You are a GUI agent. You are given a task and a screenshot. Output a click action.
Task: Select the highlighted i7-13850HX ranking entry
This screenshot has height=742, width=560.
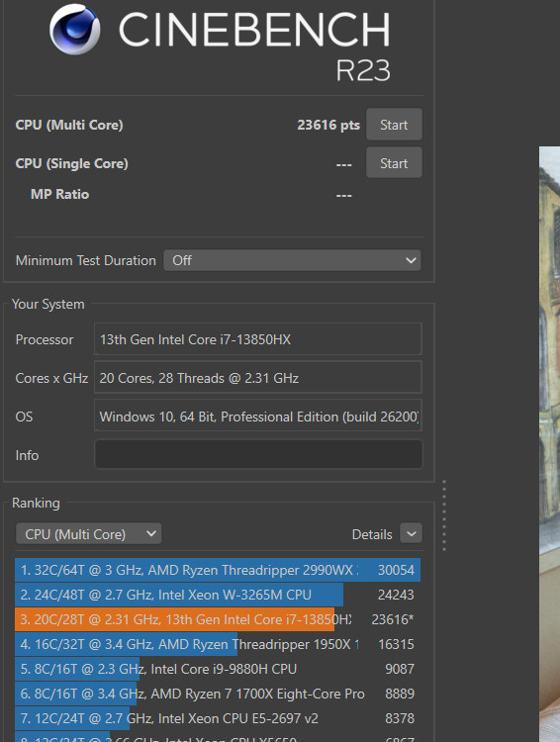(218, 619)
